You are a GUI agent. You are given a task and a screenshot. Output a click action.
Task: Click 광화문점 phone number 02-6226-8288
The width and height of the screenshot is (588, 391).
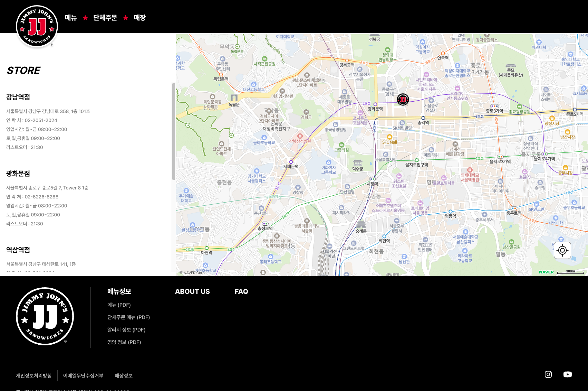42,197
